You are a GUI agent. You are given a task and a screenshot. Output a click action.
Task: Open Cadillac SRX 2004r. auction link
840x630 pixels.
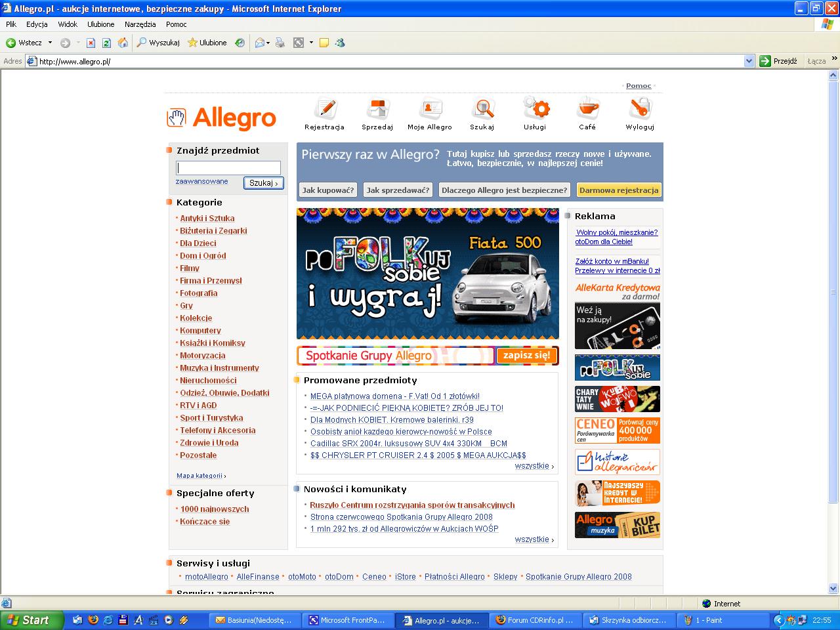(x=409, y=444)
